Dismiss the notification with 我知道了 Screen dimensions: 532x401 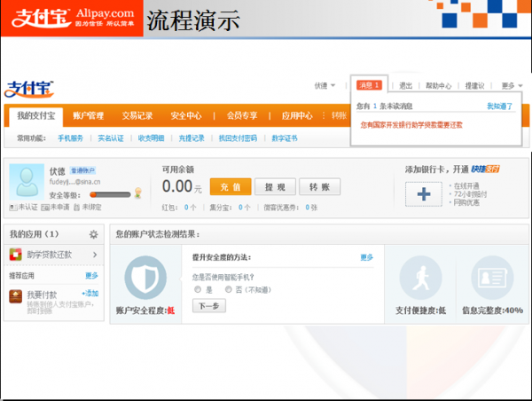(x=499, y=106)
